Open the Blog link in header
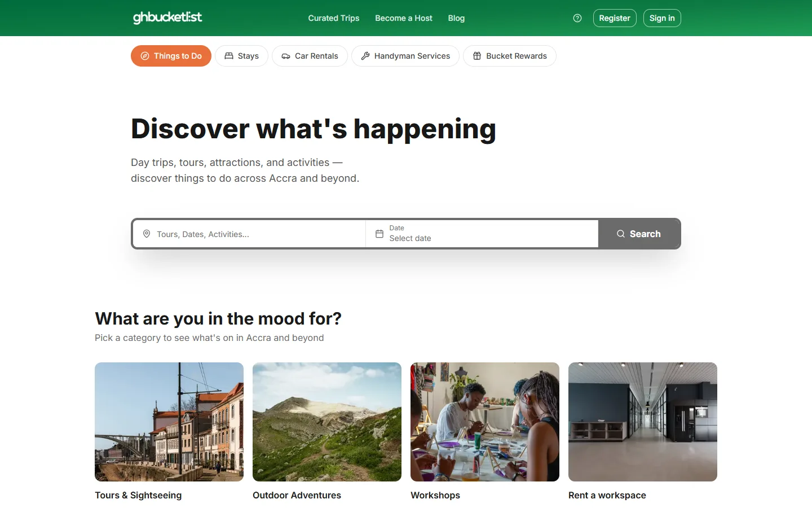Screen dimensions: 812x508 (x=456, y=18)
